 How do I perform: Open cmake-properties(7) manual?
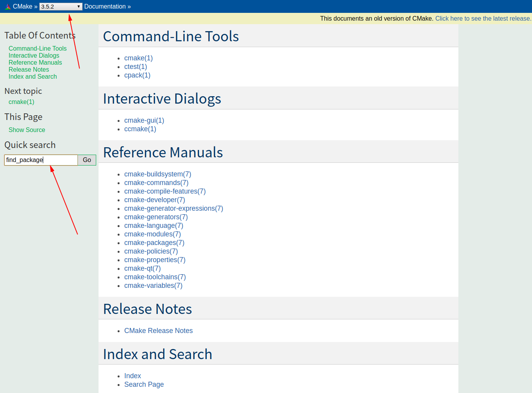(x=155, y=260)
